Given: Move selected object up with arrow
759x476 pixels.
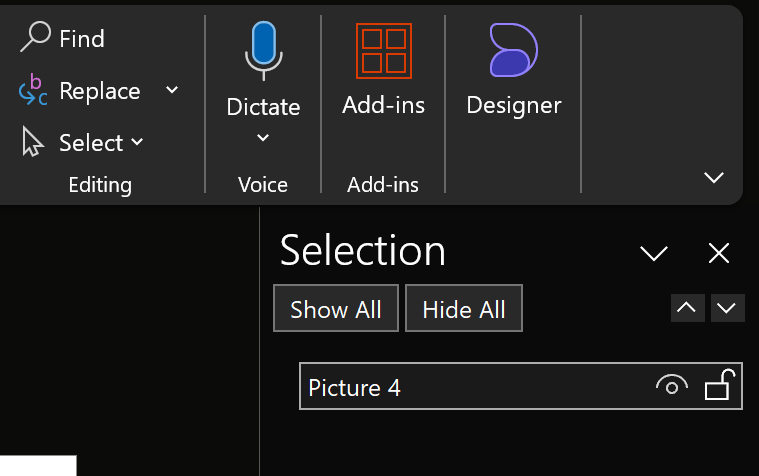Looking at the screenshot, I should pos(687,308).
